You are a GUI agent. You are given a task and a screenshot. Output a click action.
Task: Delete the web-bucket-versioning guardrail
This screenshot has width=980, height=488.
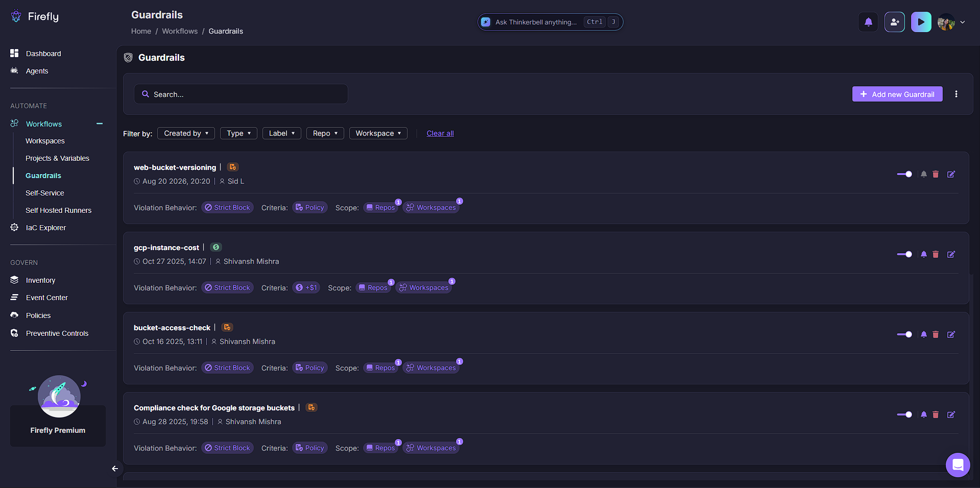point(936,174)
